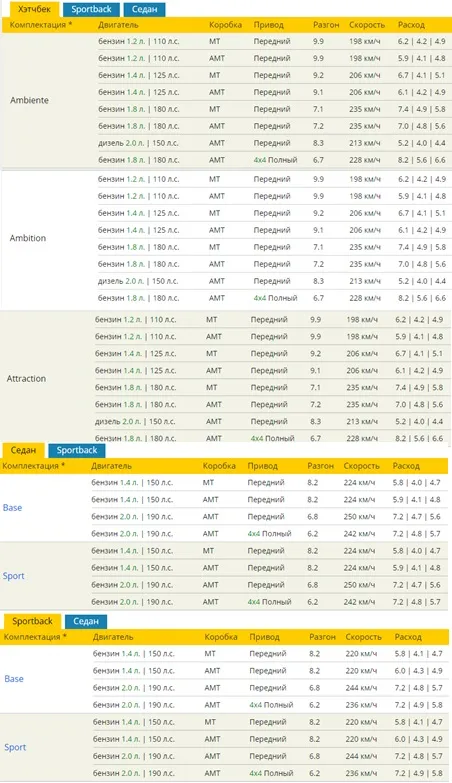This screenshot has height=783, width=452.
Task: Open the Base trim link in sedan table
Action: tap(12, 508)
